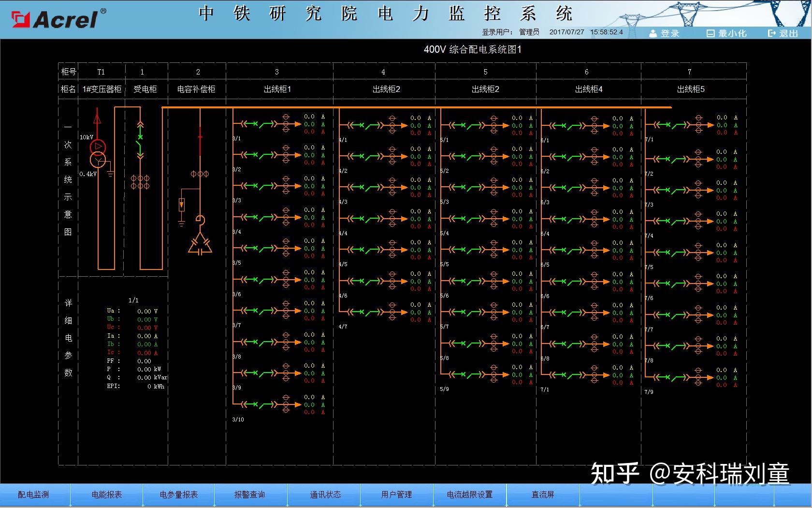Open the 通讯状态 communication status page

(325, 494)
